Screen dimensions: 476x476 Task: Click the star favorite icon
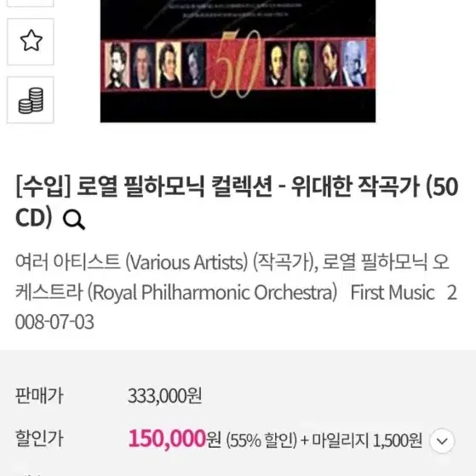click(x=31, y=41)
